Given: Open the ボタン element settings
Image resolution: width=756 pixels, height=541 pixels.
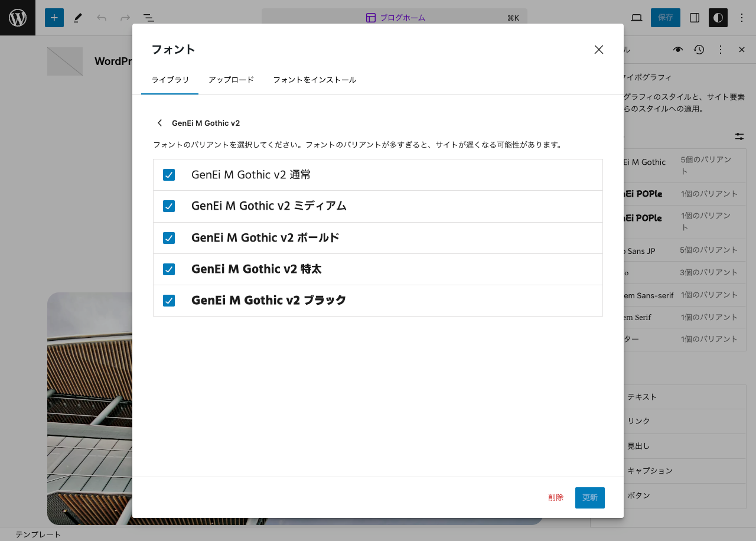Looking at the screenshot, I should 685,496.
